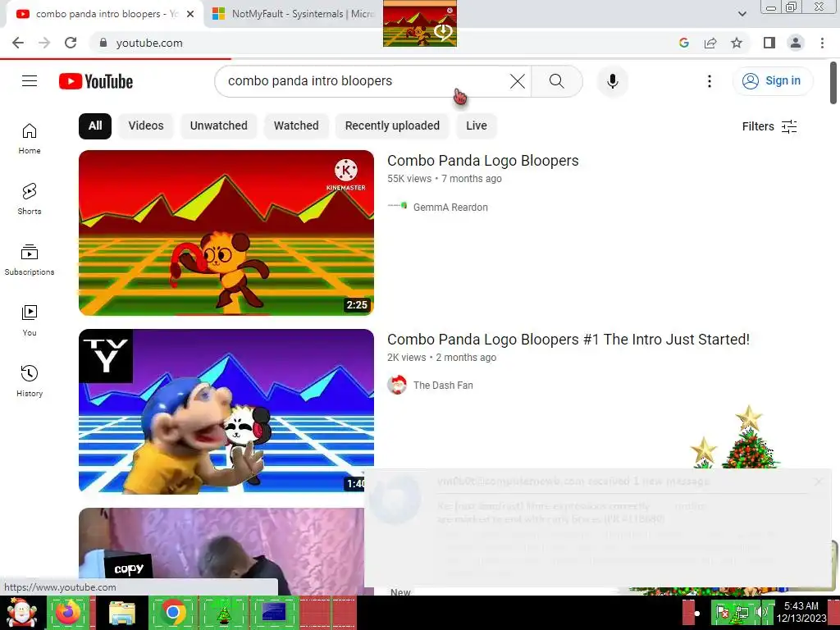Open Firefox from the taskbar
This screenshot has height=630, width=840.
(x=67, y=612)
